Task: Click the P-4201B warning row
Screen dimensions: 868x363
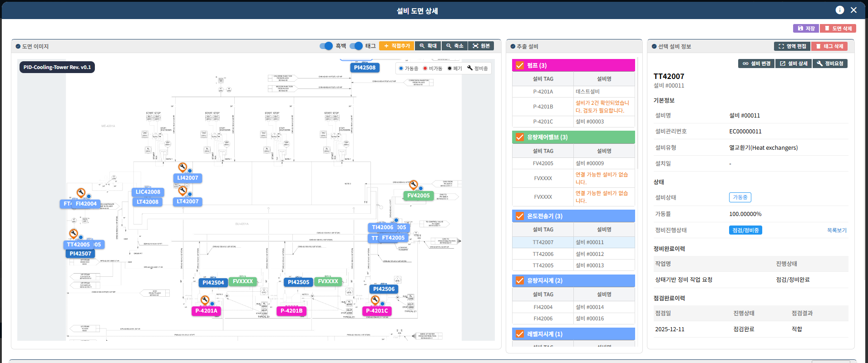Action: (573, 107)
